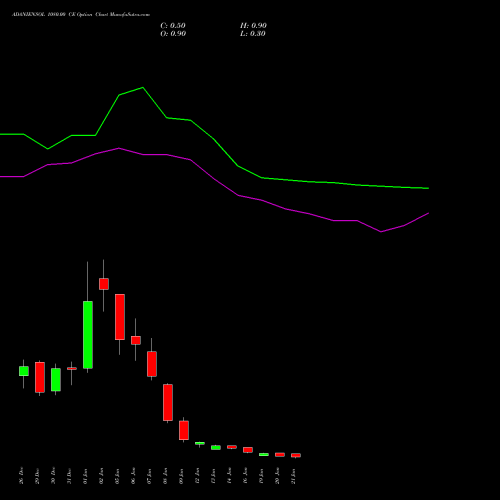Click the 19 Jan date label
Screen dimensions: 500x500
click(261, 476)
